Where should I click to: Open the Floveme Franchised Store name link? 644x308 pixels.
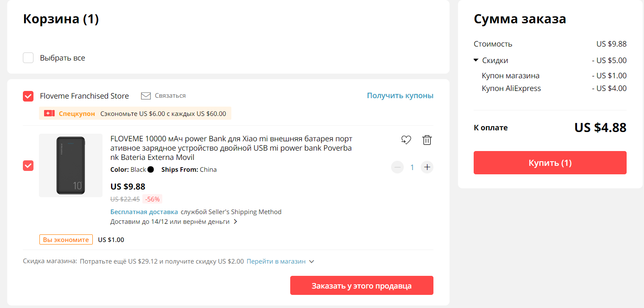(84, 96)
